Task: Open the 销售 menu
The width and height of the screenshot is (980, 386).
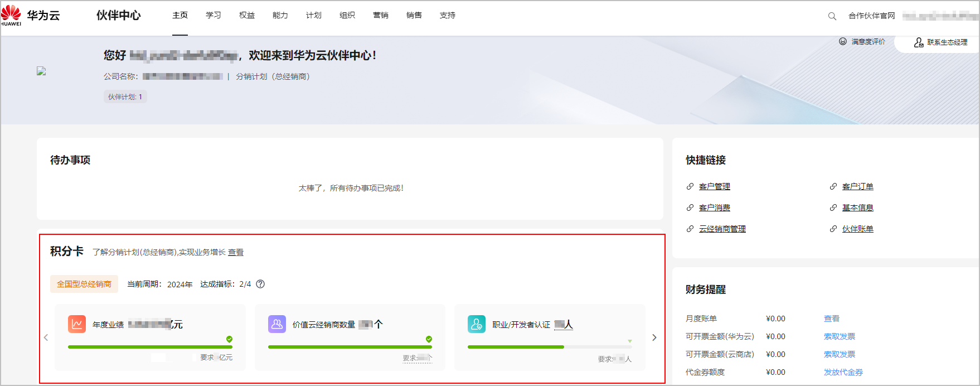Action: click(x=414, y=15)
